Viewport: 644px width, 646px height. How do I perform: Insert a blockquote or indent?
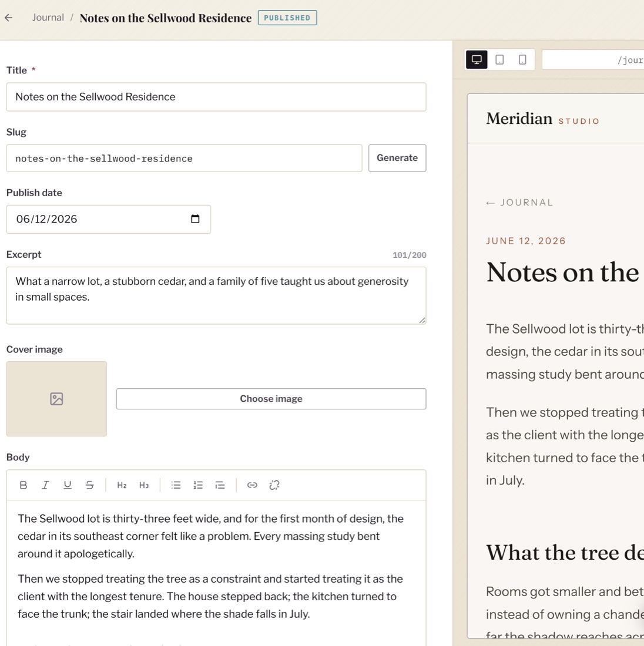tap(220, 485)
